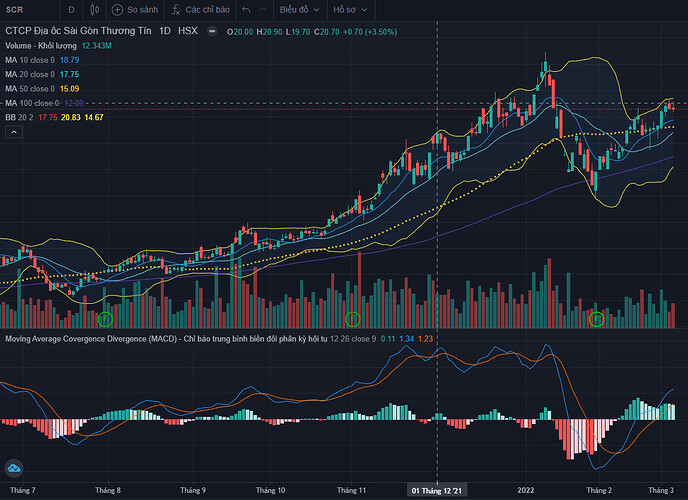Screen dimensions: 688x500
Task: Click the Tháng 9 time axis label
Action: click(x=193, y=490)
